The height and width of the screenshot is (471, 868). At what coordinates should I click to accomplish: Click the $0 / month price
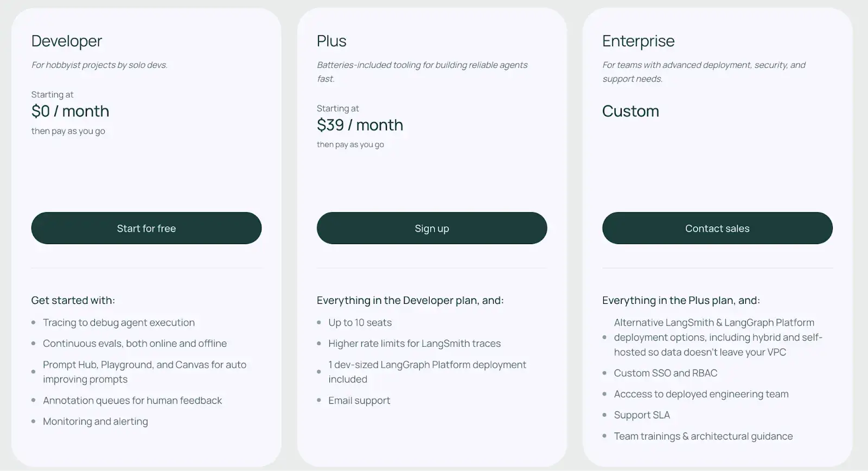point(71,111)
